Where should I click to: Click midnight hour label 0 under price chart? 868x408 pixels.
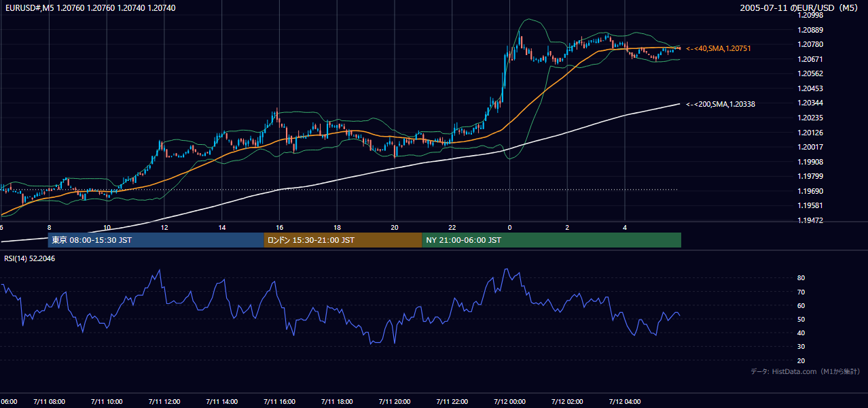click(x=510, y=227)
